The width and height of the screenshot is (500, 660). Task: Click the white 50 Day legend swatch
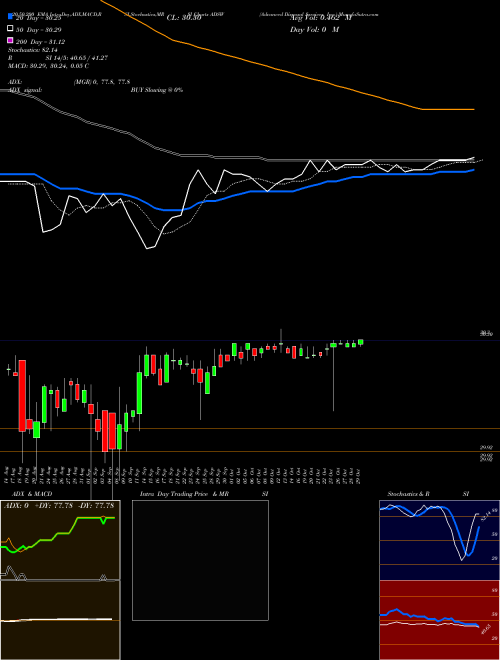coord(11,29)
